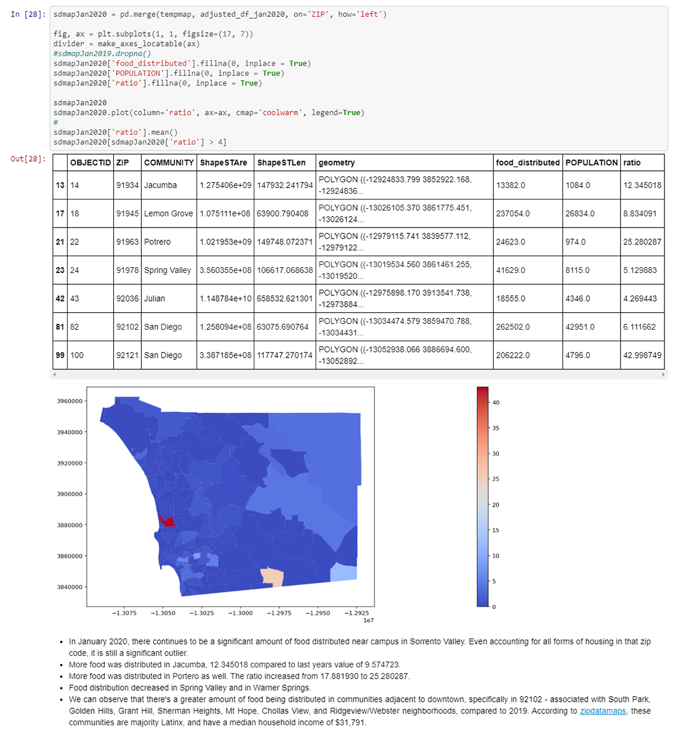Click the coolwarm colorbar legend next to the map
The image size is (700, 731).
482,496
